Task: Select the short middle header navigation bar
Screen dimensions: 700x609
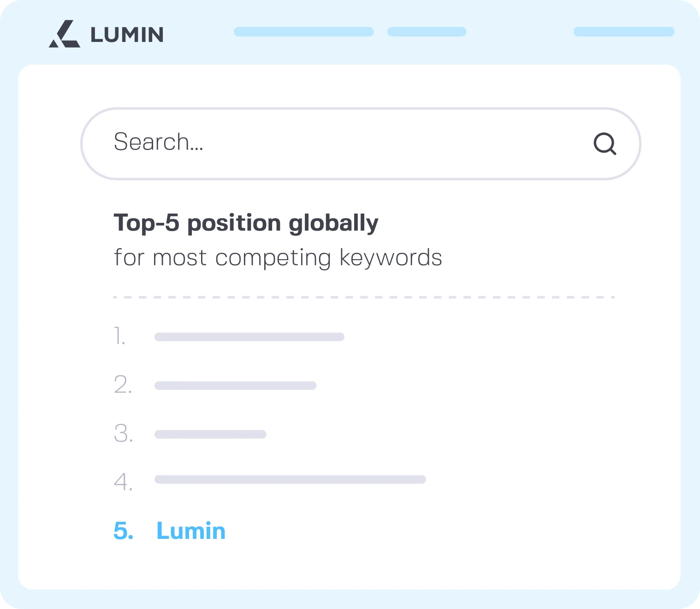Action: [427, 32]
